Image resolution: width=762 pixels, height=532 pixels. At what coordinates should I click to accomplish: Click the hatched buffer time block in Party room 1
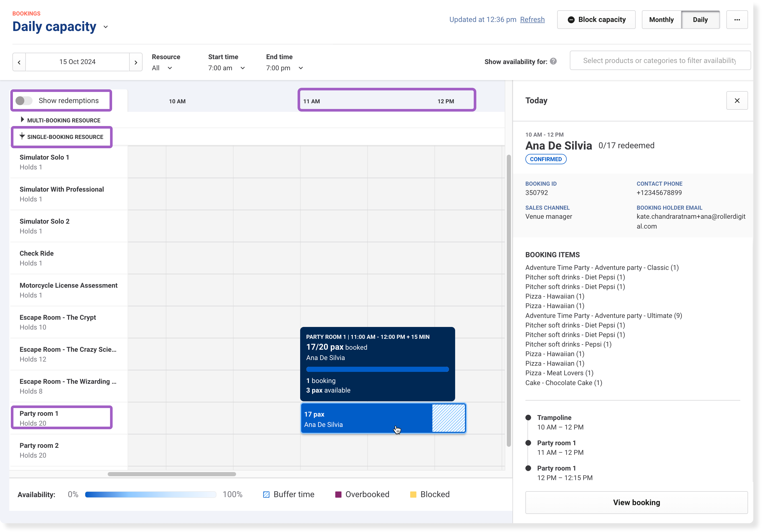[449, 418]
